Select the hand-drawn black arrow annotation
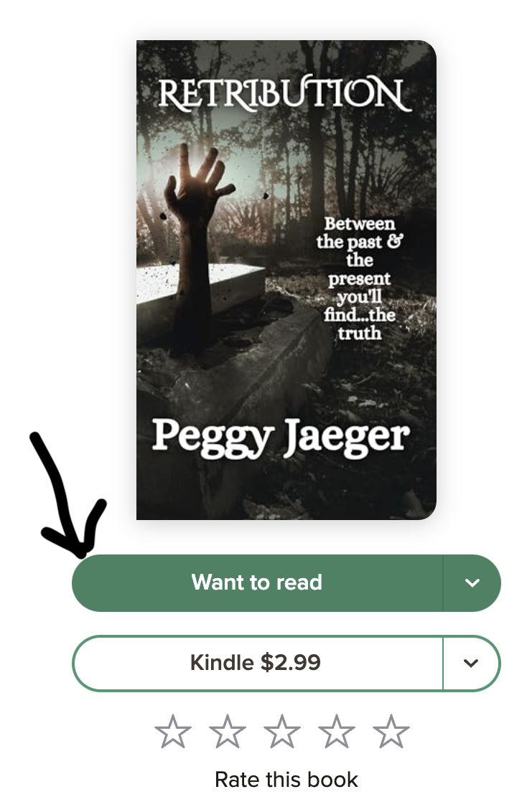This screenshot has width=527, height=812. pyautogui.click(x=66, y=494)
